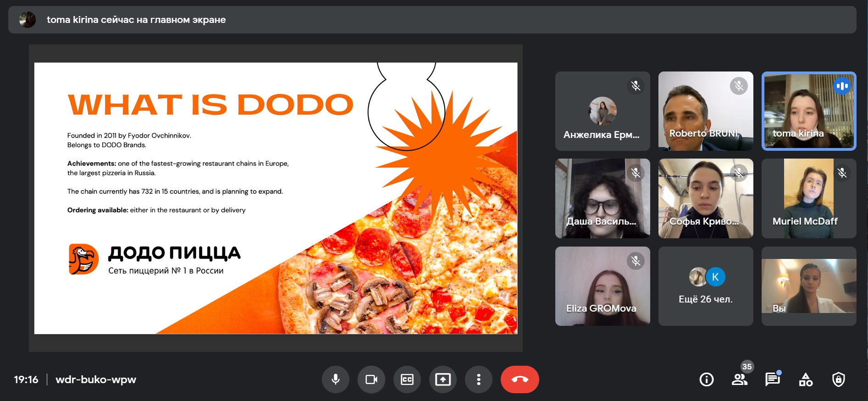
Task: Select Даша Василь... video tile
Action: (x=603, y=198)
